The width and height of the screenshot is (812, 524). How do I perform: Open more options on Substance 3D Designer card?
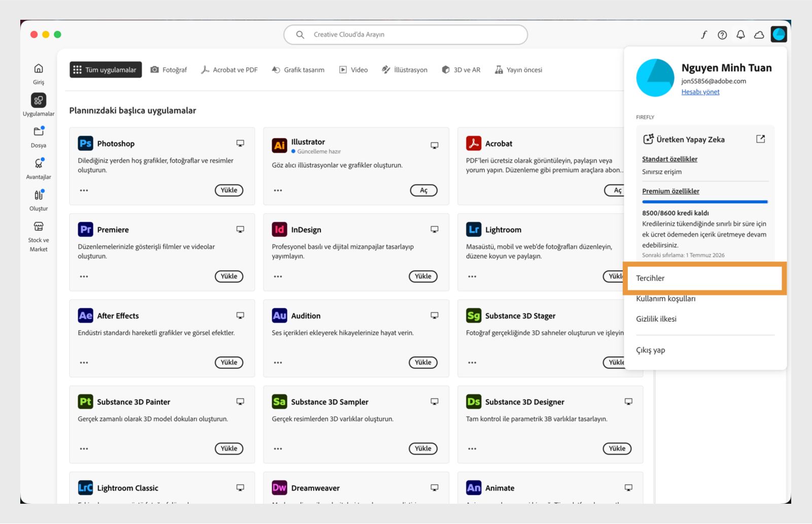[472, 449]
